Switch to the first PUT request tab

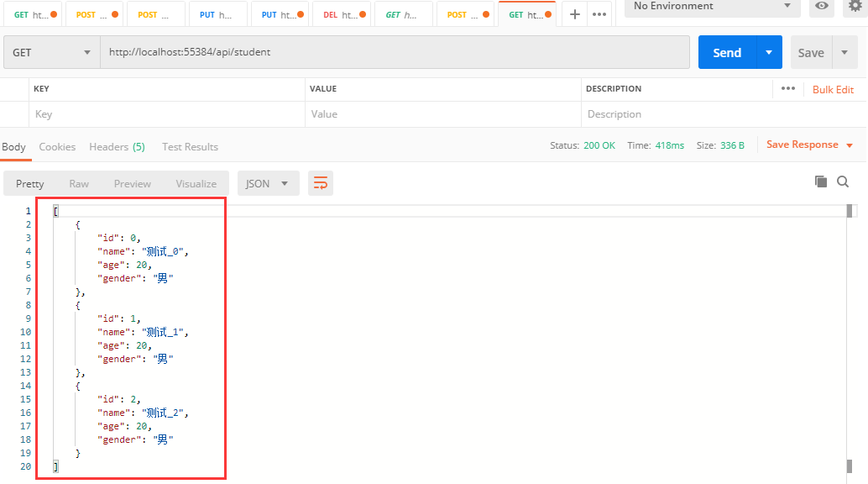218,14
